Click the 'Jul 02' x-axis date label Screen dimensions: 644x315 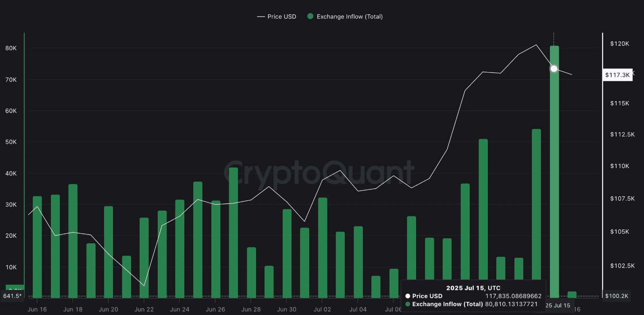[322, 309]
